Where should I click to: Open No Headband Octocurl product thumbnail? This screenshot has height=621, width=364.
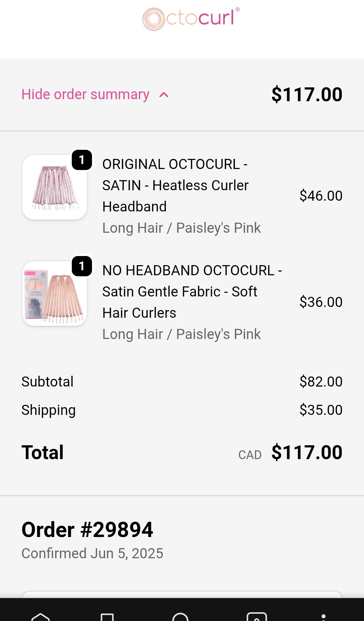(x=55, y=293)
